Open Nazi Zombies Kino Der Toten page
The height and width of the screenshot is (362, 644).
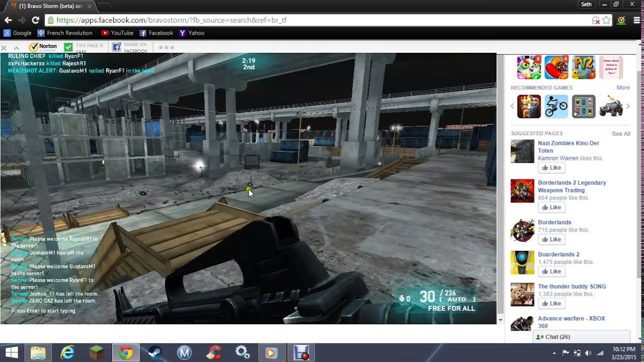(569, 147)
